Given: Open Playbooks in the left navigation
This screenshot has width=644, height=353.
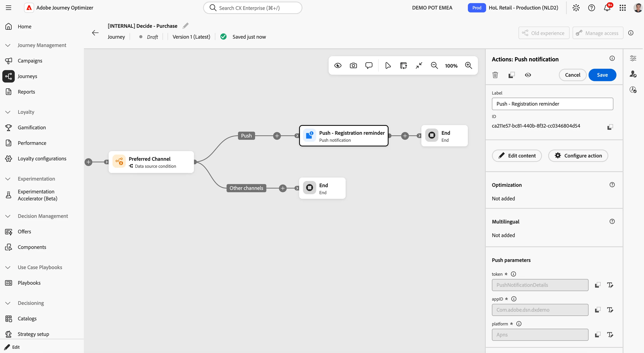Looking at the screenshot, I should point(29,283).
